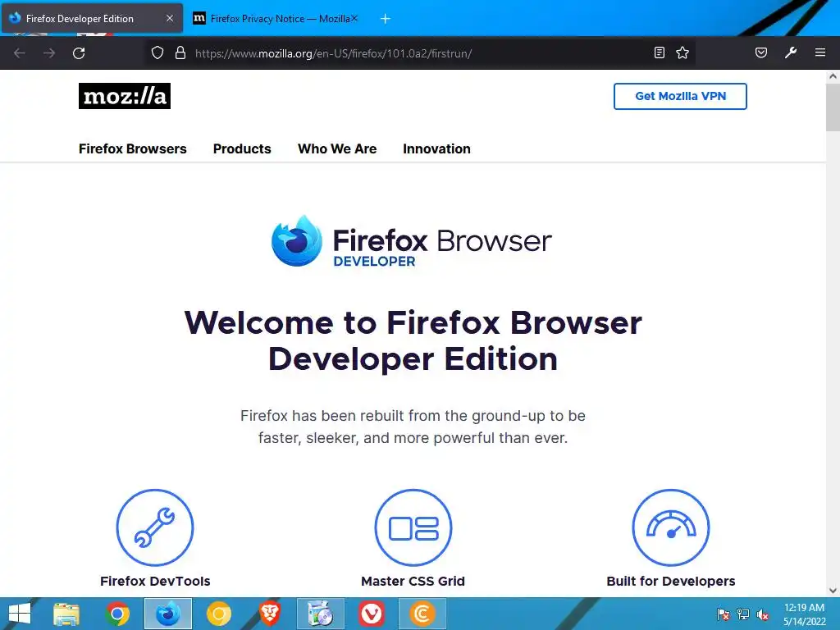Bookmark this page with star
The image size is (840, 630).
point(682,52)
